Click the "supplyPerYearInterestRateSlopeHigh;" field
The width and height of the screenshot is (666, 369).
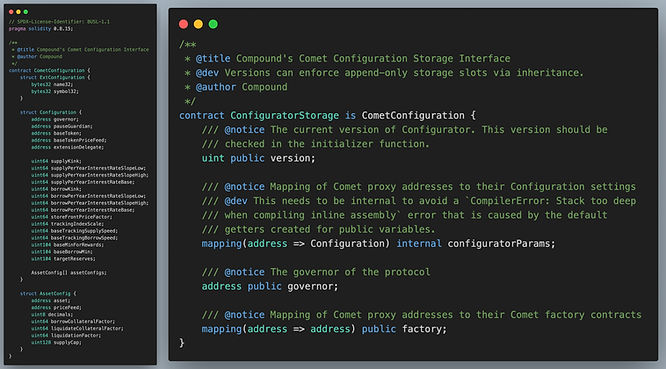pos(90,175)
